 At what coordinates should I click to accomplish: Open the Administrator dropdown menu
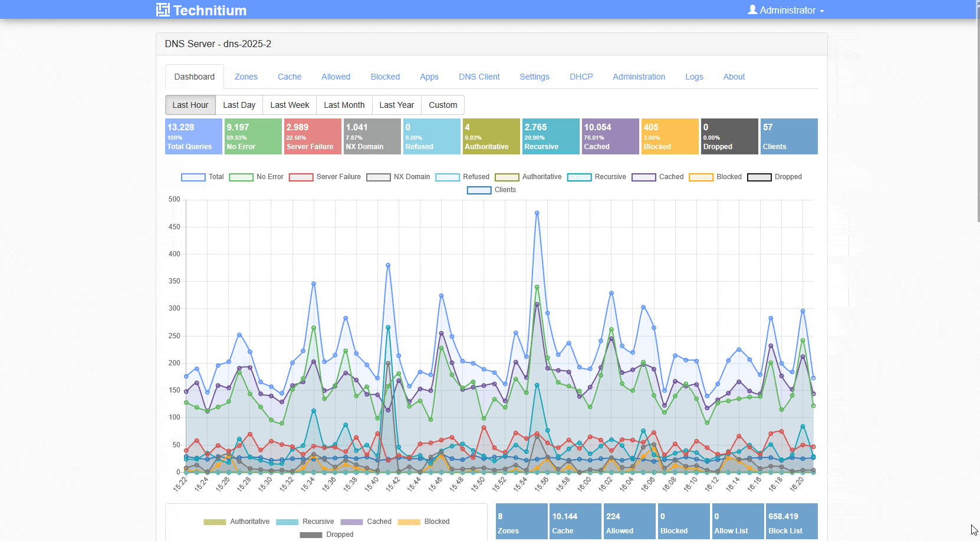tap(785, 9)
